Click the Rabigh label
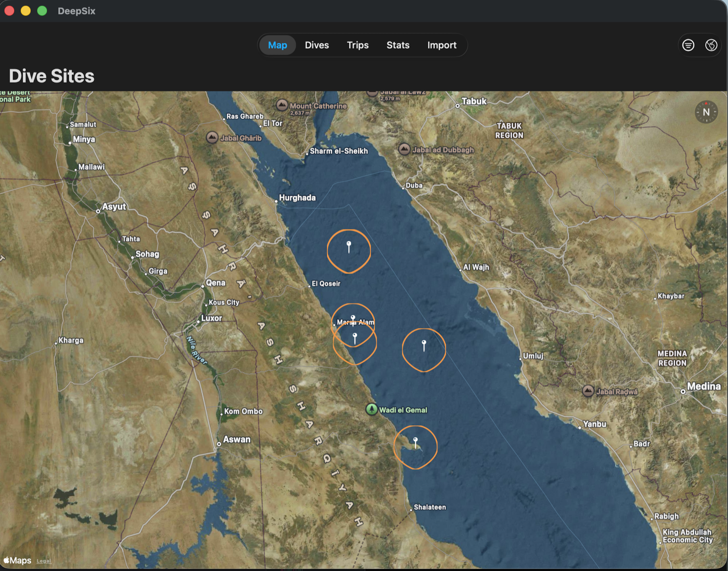Image resolution: width=728 pixels, height=571 pixels. tap(667, 516)
